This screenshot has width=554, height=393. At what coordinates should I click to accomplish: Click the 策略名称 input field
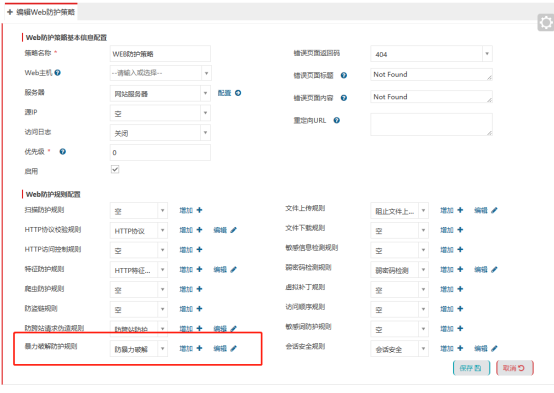point(160,54)
